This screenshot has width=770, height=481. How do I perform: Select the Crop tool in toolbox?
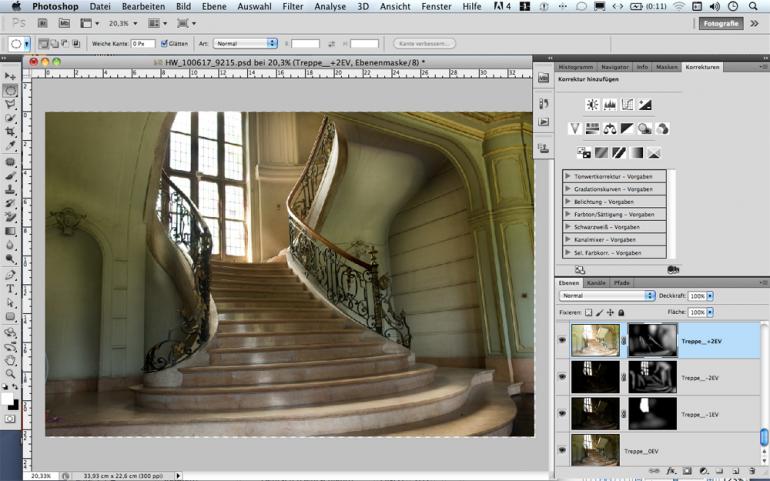coord(10,132)
